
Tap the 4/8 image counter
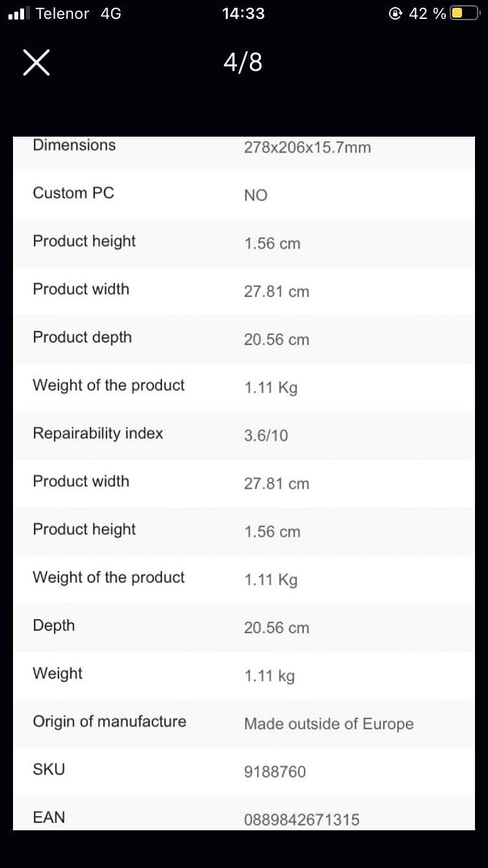pyautogui.click(x=243, y=62)
